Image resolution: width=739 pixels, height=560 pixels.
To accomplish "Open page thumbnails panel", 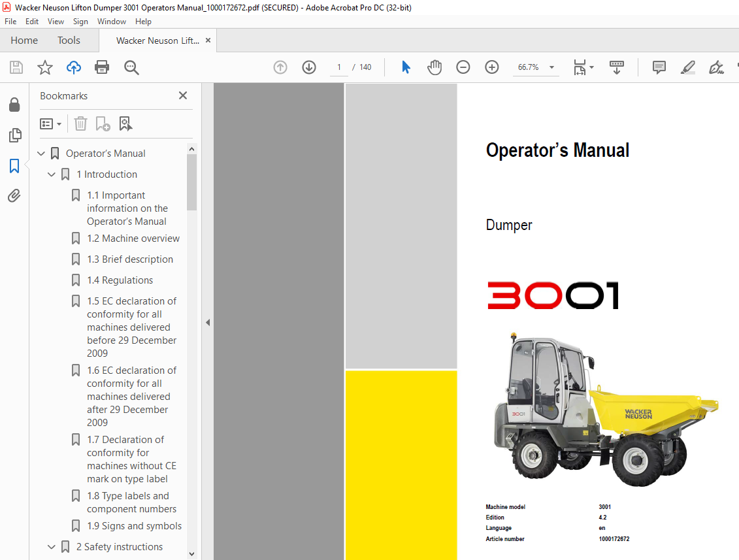I will (x=14, y=135).
